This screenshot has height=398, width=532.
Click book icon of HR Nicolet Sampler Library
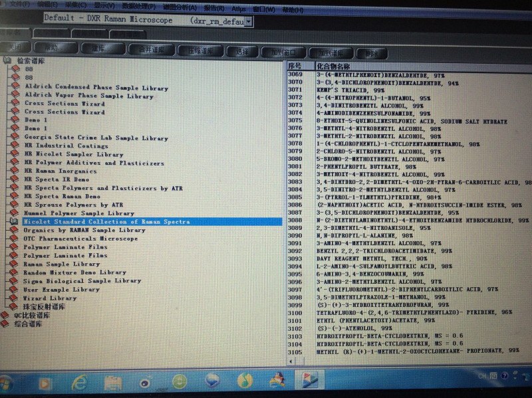pyautogui.click(x=15, y=153)
